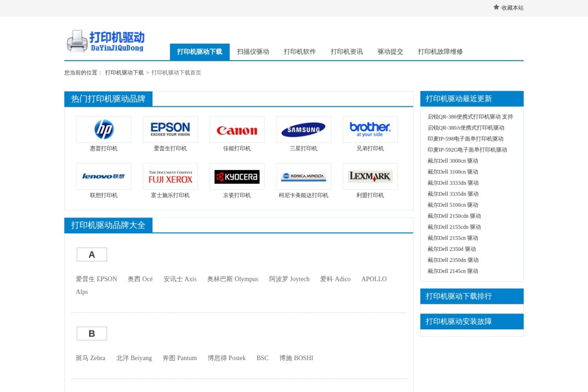Open 柯尼卡美能达打印机 text link
This screenshot has height=392, width=588.
304,196
